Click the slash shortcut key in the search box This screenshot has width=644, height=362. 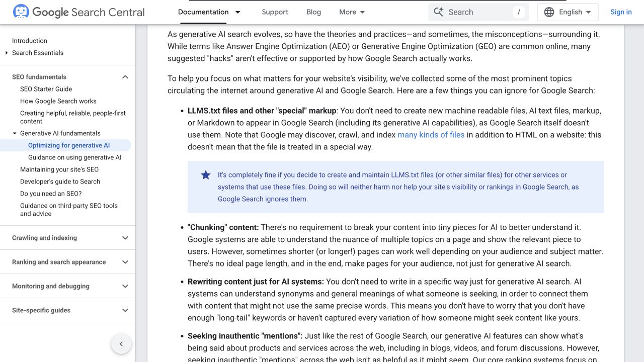tap(519, 12)
